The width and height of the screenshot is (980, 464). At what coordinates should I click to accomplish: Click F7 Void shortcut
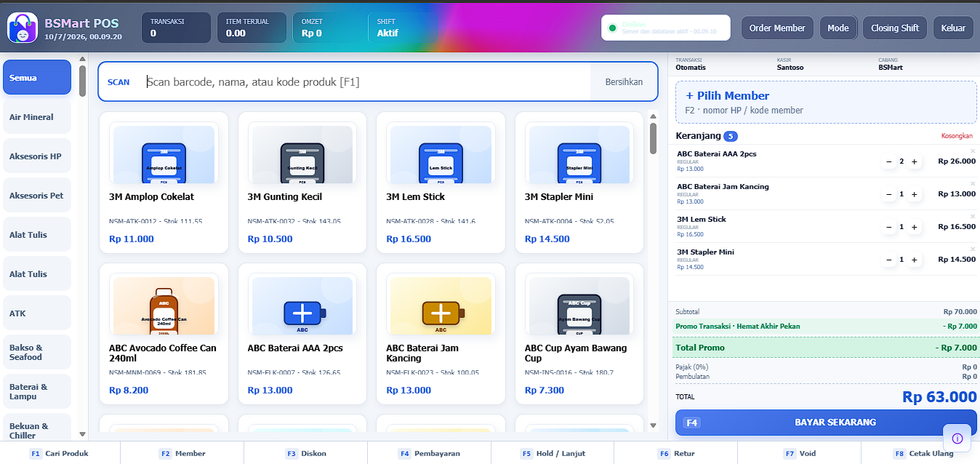(800, 453)
